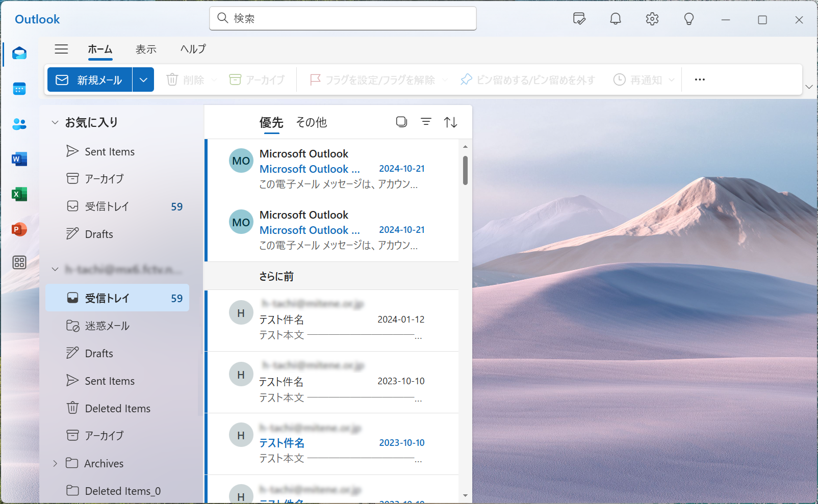818x504 pixels.
Task: Open the 新規メール dropdown arrow
Action: point(143,80)
